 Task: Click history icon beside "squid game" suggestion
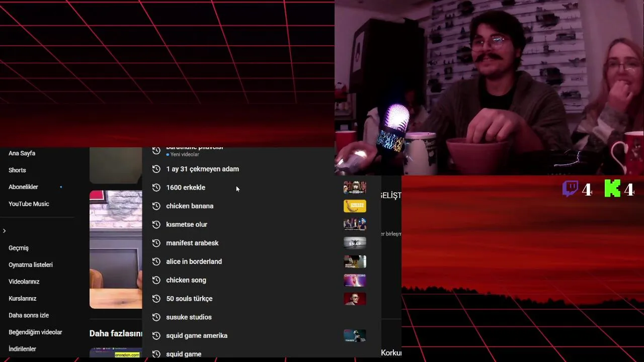156,354
